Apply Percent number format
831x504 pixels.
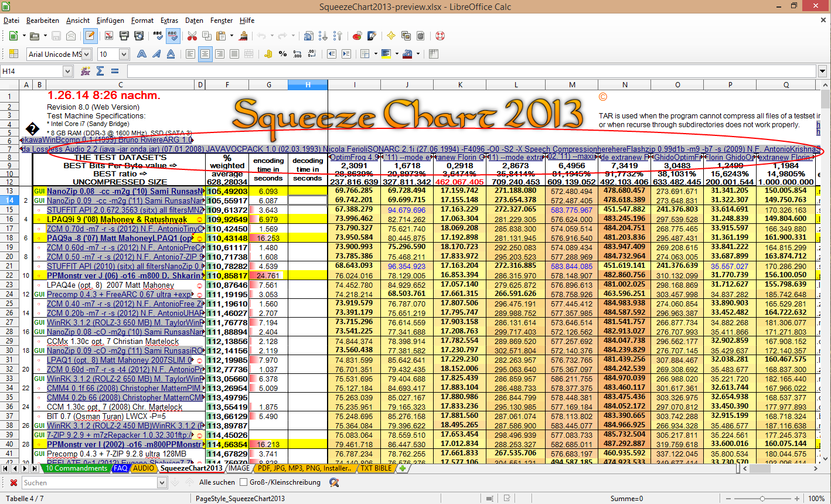[283, 54]
